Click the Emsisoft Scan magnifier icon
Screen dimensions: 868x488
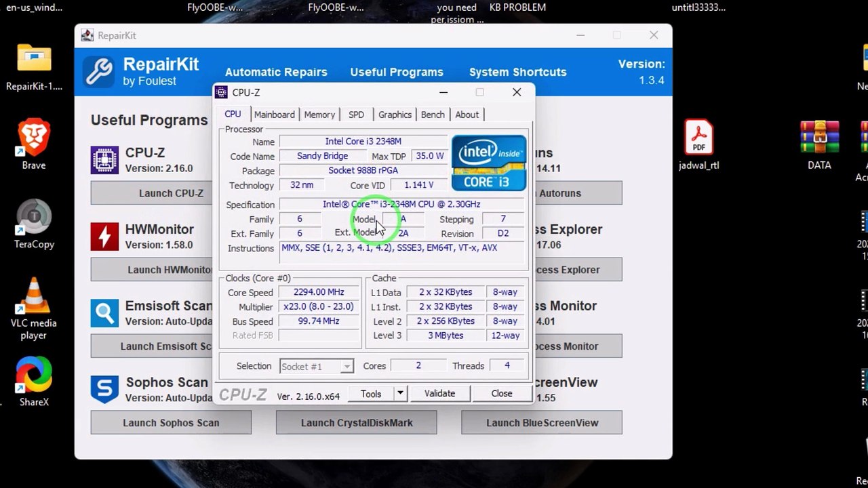pyautogui.click(x=104, y=313)
